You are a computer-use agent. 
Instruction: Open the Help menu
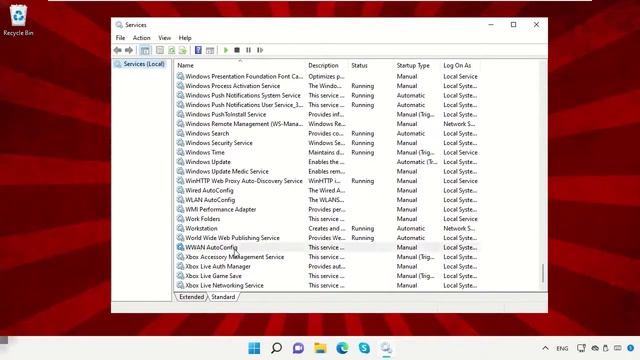coord(185,38)
